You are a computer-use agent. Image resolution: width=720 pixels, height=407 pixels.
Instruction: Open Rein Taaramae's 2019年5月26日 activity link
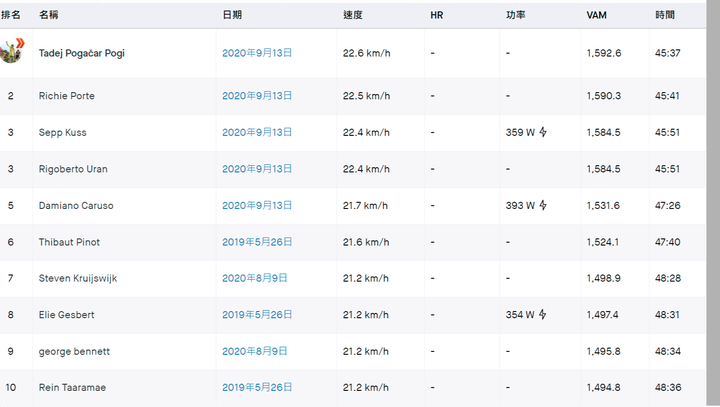click(x=257, y=387)
